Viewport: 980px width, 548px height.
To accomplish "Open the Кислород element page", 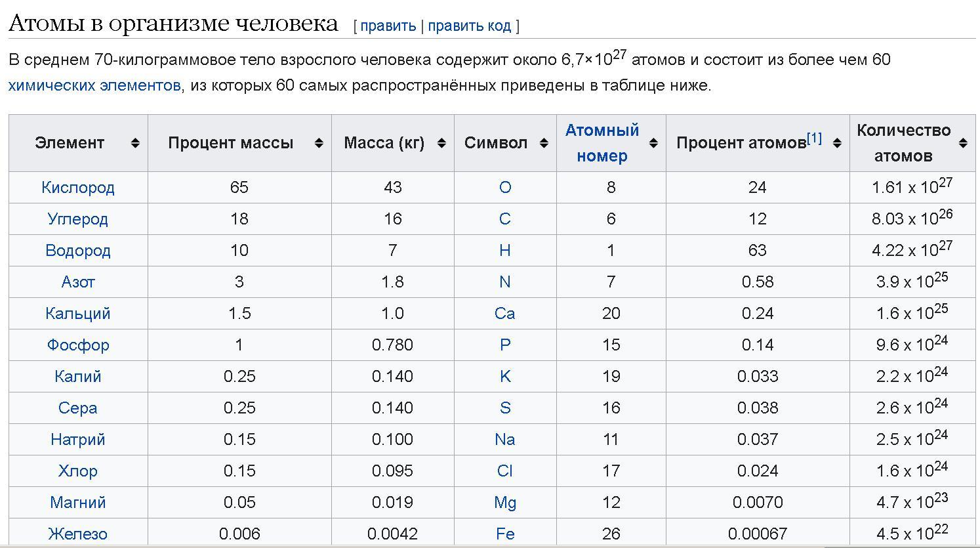I will click(x=78, y=188).
